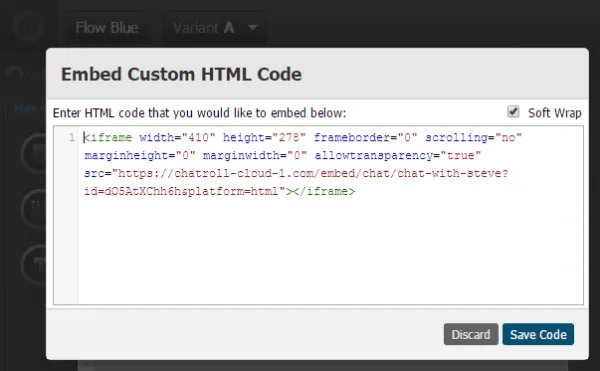The height and width of the screenshot is (371, 600).
Task: Select the Flow Blue page title
Action: click(x=107, y=28)
